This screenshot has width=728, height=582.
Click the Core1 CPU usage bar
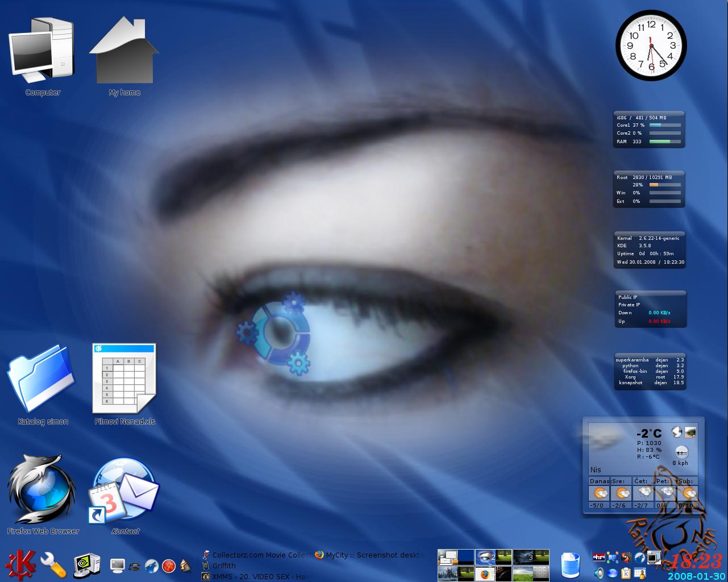665,125
